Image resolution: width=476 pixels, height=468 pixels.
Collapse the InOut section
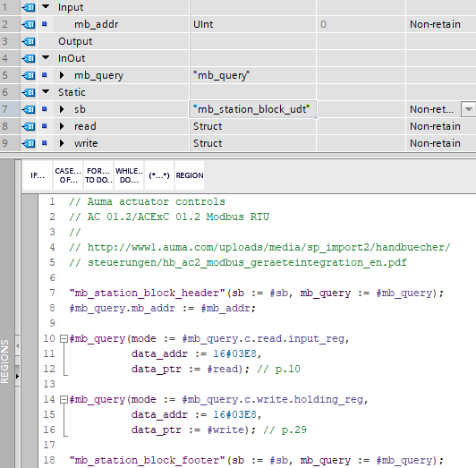tap(46, 57)
